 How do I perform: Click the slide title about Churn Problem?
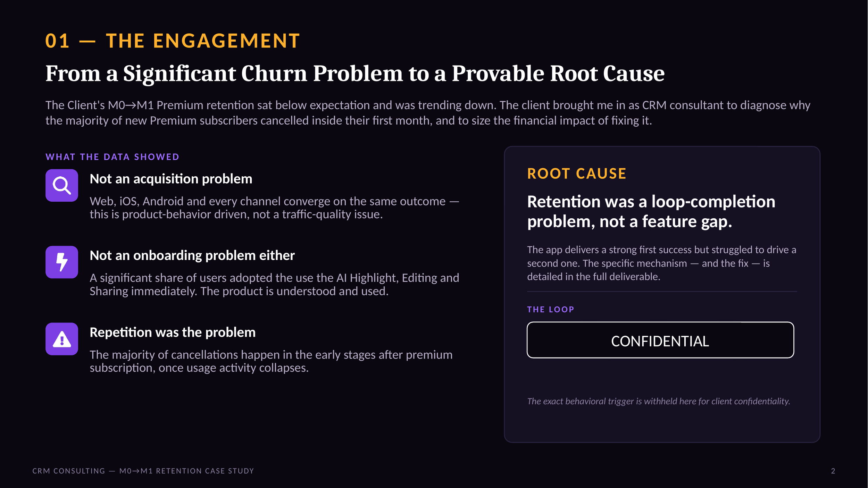[x=355, y=73]
